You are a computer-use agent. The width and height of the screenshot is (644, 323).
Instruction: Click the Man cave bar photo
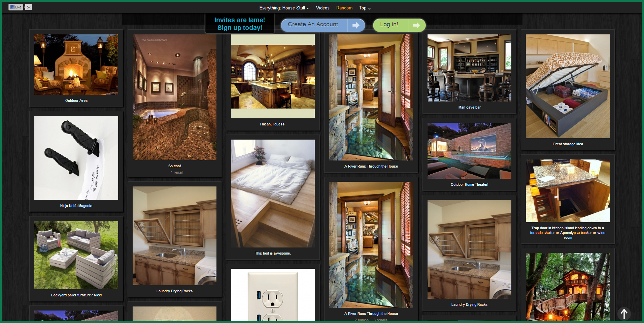pos(469,68)
